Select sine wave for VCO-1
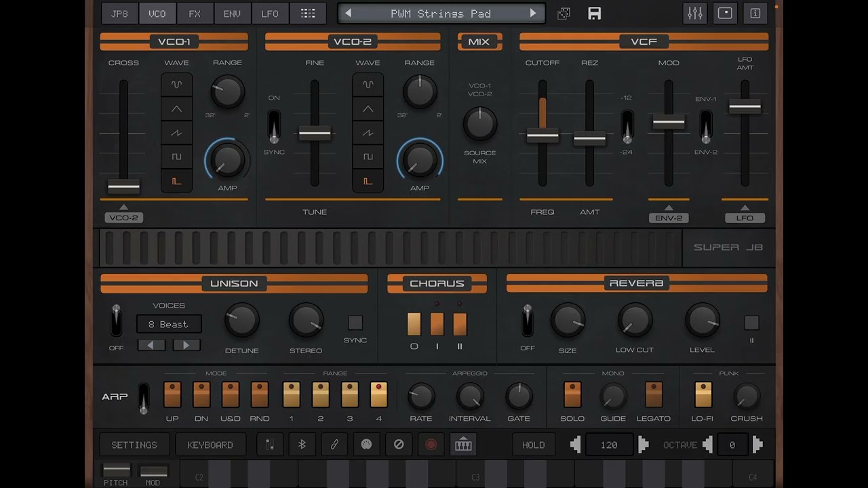 point(176,85)
